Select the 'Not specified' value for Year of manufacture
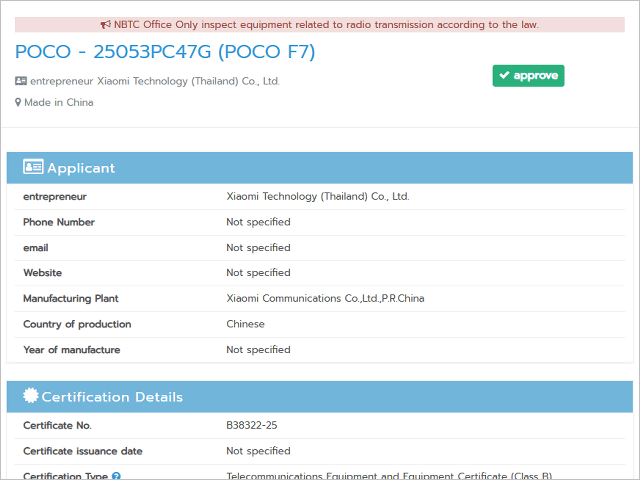 [258, 350]
